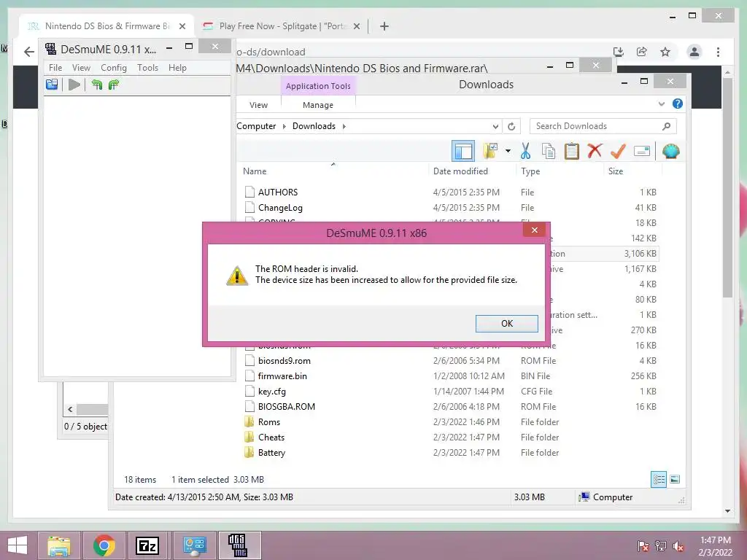
Task: Sort files by Date modified column
Action: [x=460, y=171]
